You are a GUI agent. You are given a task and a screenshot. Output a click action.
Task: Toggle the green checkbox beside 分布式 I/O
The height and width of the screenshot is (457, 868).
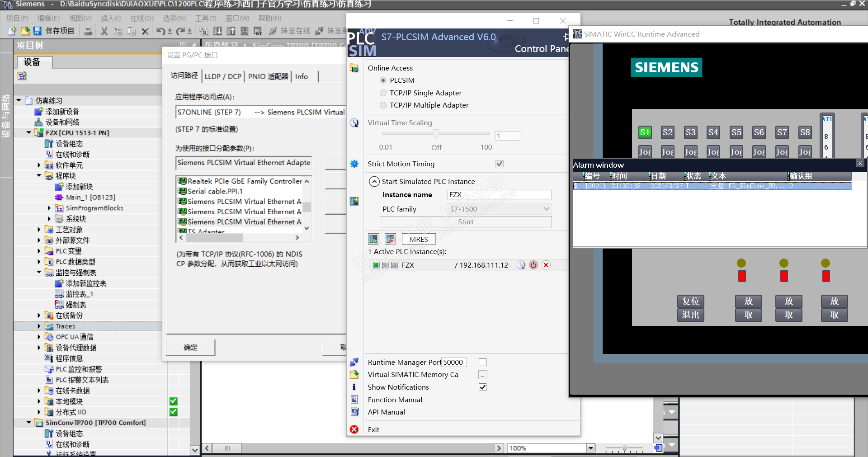point(174,412)
